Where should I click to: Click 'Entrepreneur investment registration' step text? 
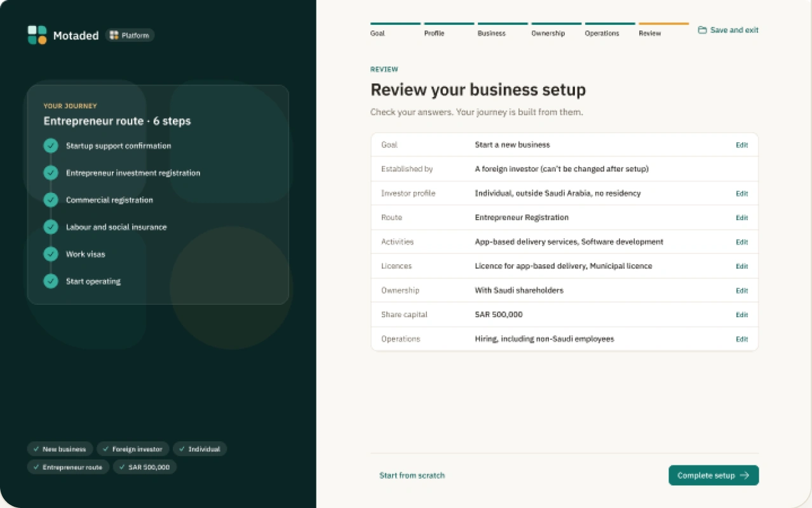[x=133, y=173]
